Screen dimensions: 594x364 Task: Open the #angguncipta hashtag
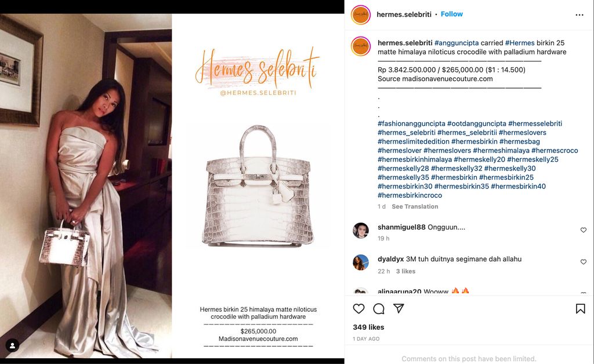[x=457, y=43]
